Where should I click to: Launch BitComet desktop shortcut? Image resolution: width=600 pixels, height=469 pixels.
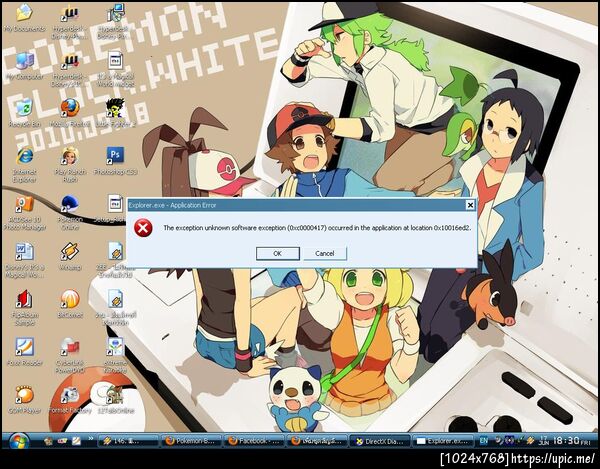(70, 305)
